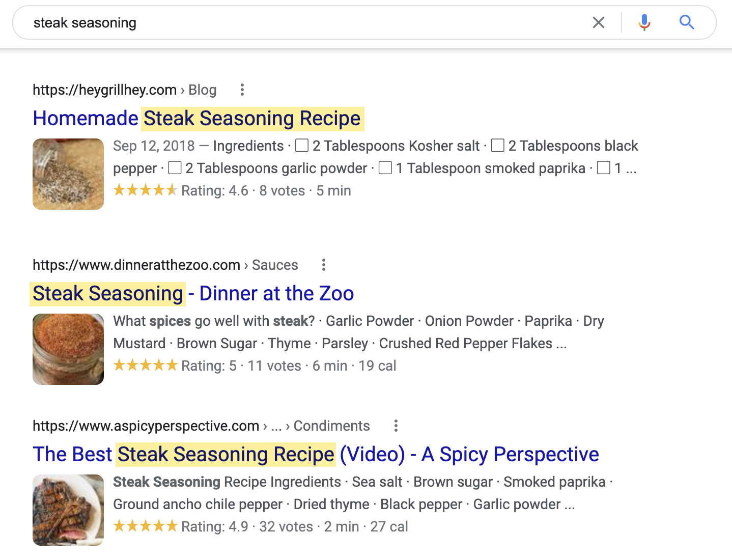
Task: Click the seasoning jar thumbnail of the first result
Action: point(68,174)
